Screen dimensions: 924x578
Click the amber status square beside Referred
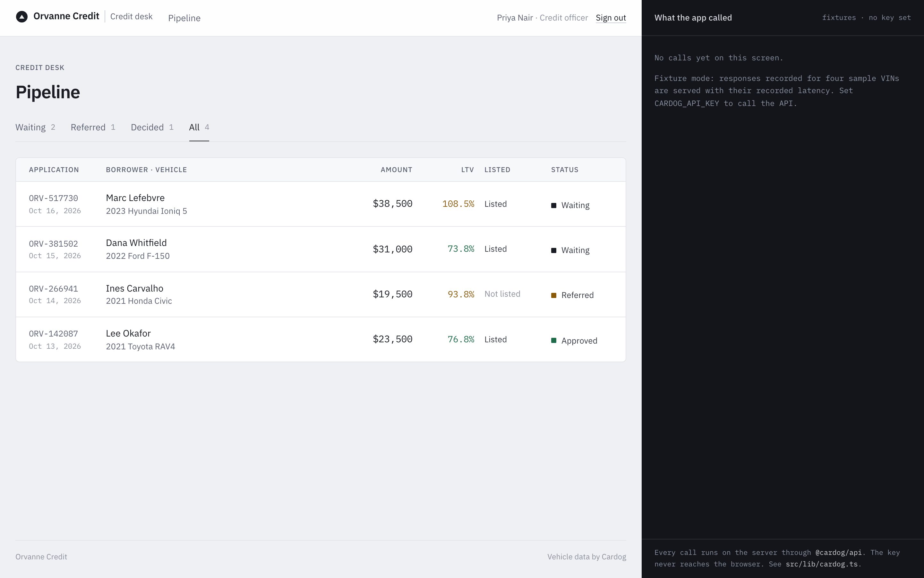[x=554, y=295]
